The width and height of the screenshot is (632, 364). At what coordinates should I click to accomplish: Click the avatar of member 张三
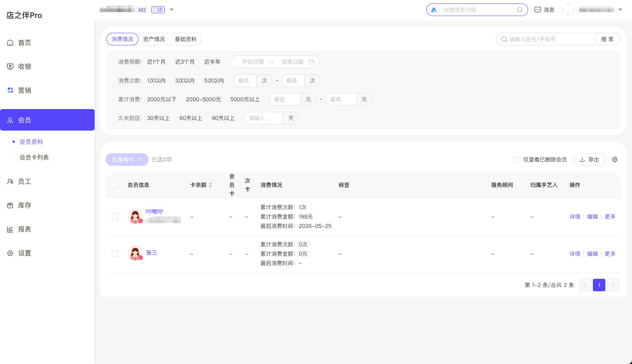[135, 253]
